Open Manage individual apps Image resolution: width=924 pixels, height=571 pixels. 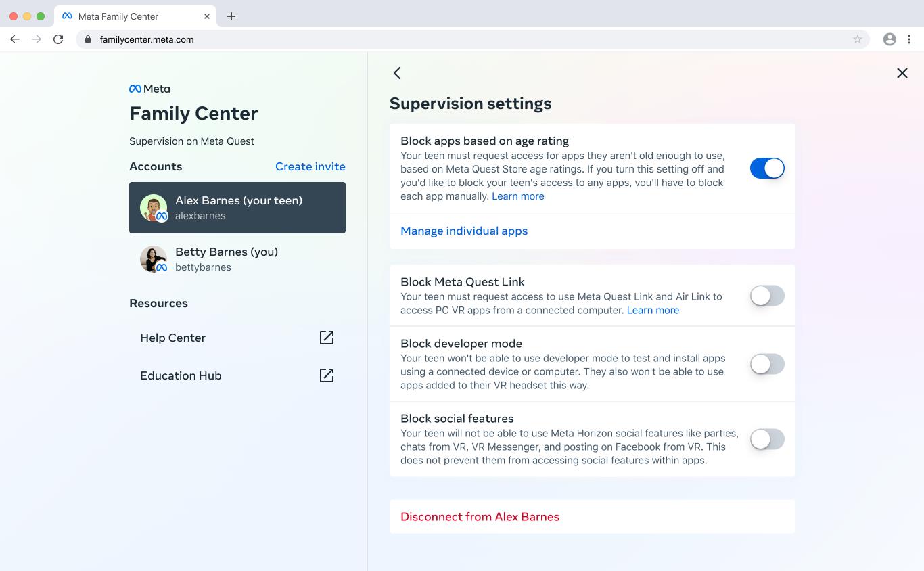(464, 231)
